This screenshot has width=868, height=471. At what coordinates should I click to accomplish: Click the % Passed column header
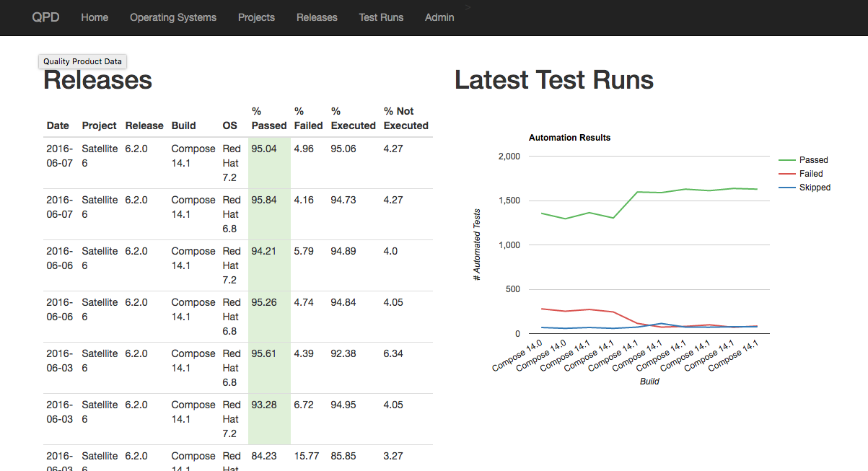[x=268, y=118]
